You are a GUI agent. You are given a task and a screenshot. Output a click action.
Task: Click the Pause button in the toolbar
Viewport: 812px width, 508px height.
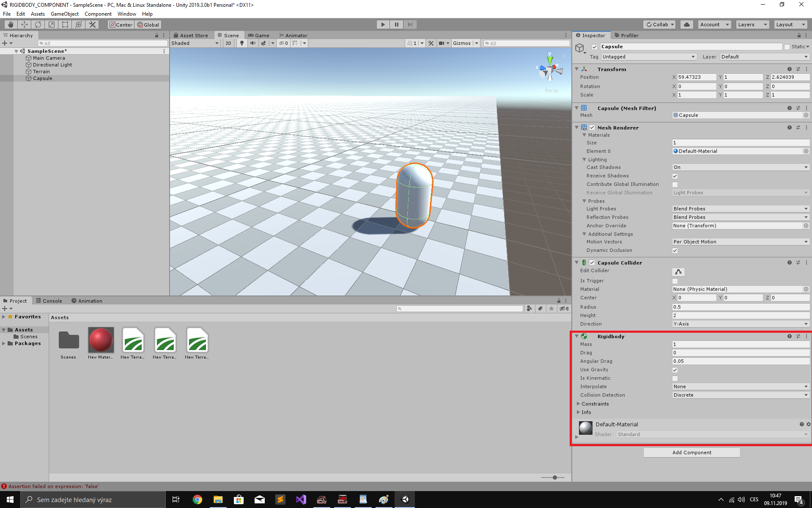click(x=396, y=25)
